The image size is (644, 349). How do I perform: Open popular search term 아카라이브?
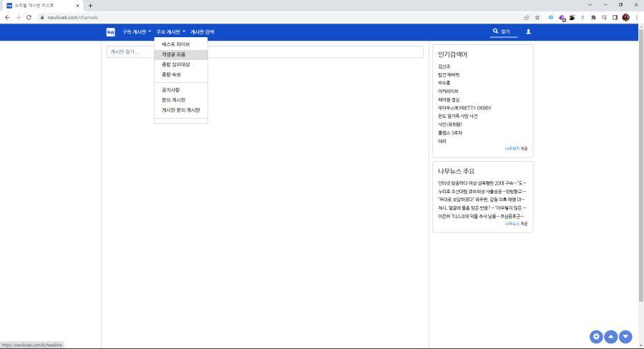[x=448, y=92]
